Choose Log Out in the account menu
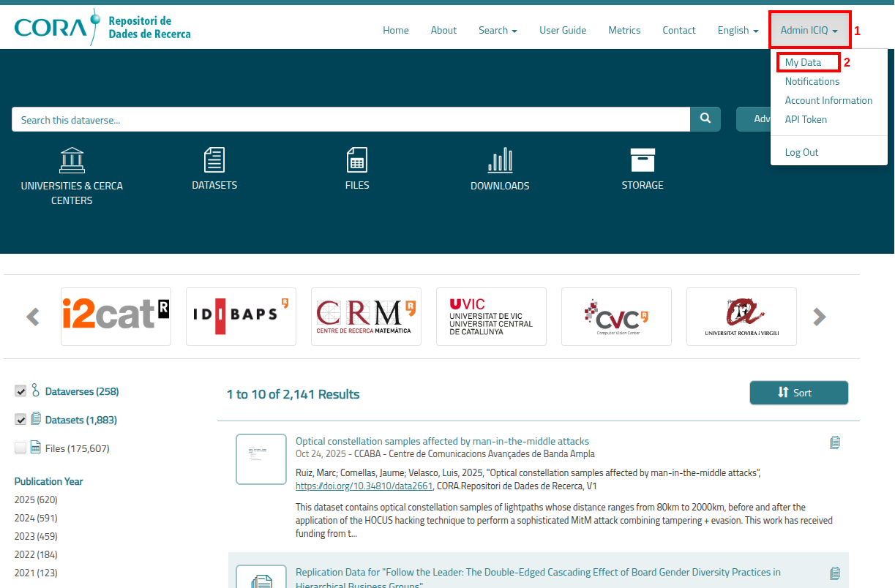Image resolution: width=895 pixels, height=588 pixels. [801, 152]
